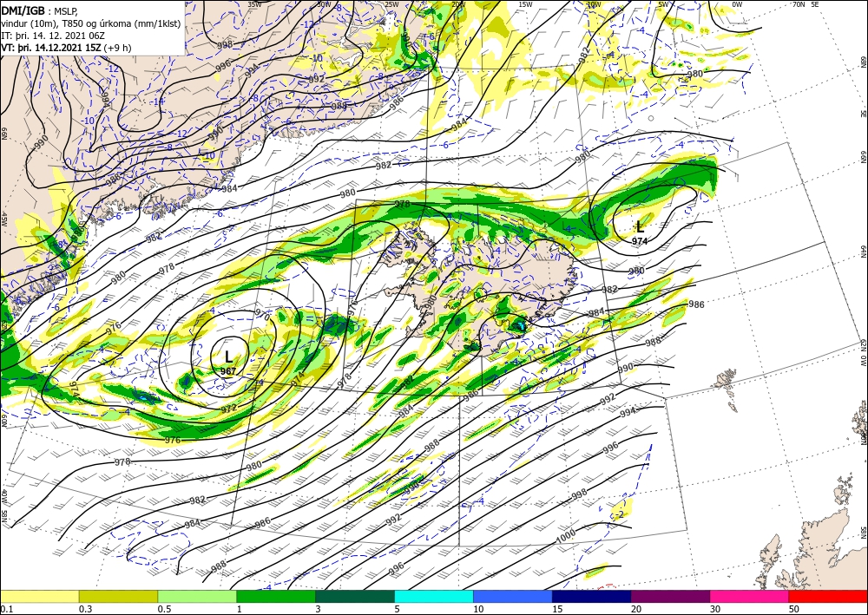Click the cyan 5–10 legend swatch
Image resolution: width=868 pixels, height=615 pixels.
click(x=434, y=596)
